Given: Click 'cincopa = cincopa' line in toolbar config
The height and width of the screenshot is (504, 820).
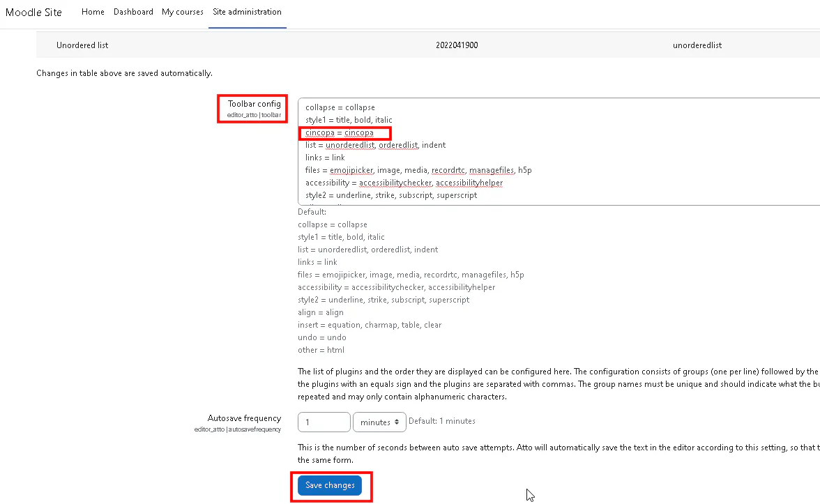Looking at the screenshot, I should pyautogui.click(x=340, y=132).
